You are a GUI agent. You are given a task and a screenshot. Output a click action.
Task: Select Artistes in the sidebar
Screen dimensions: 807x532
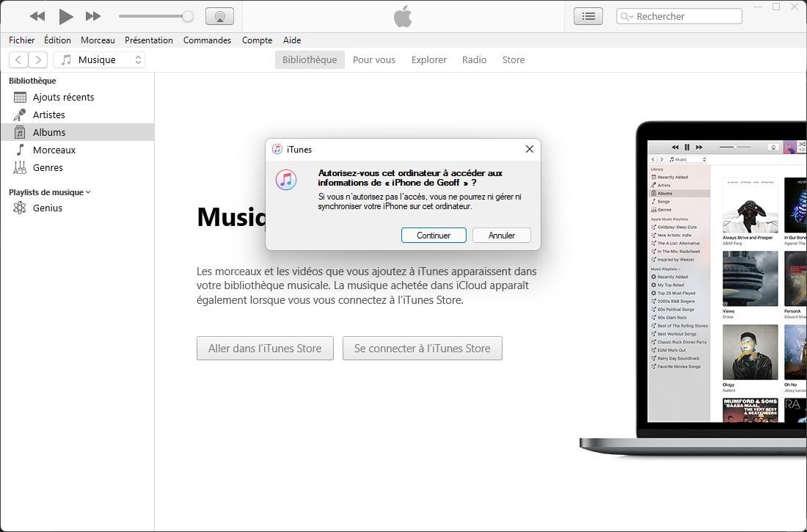(77, 115)
